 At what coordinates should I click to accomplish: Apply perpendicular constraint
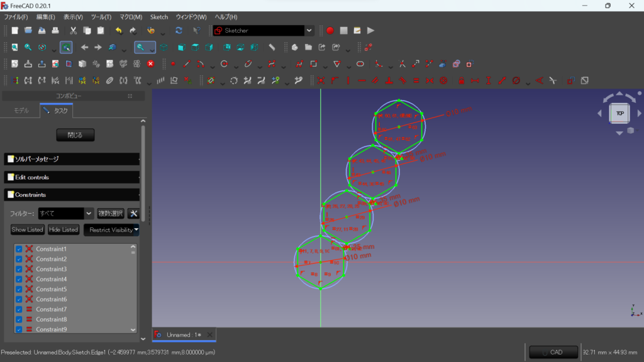pos(389,81)
